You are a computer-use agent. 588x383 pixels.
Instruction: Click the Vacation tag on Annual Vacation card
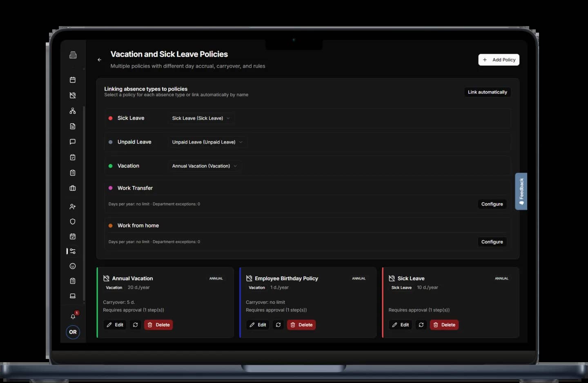click(x=114, y=288)
